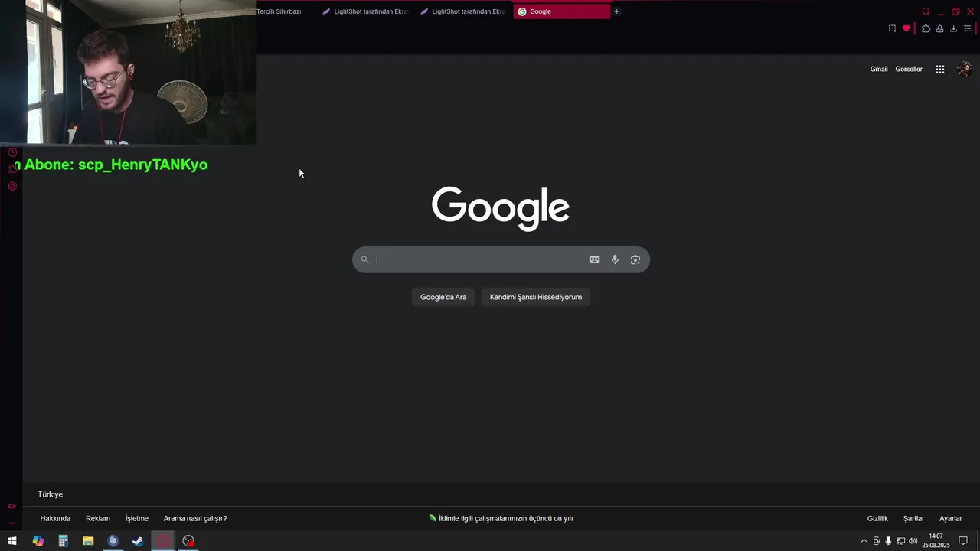Open Calculator from the taskbar
Screen dimensions: 980x551
tap(63, 541)
